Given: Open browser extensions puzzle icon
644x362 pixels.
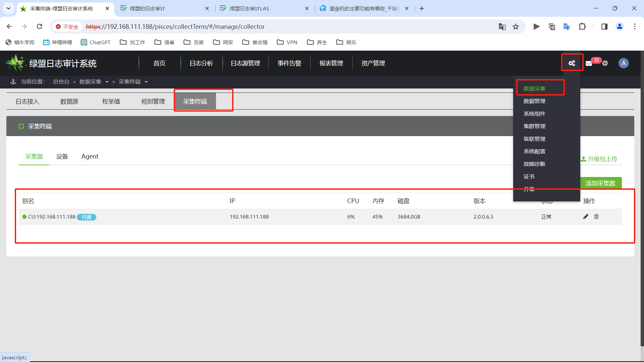Looking at the screenshot, I should click(x=582, y=26).
